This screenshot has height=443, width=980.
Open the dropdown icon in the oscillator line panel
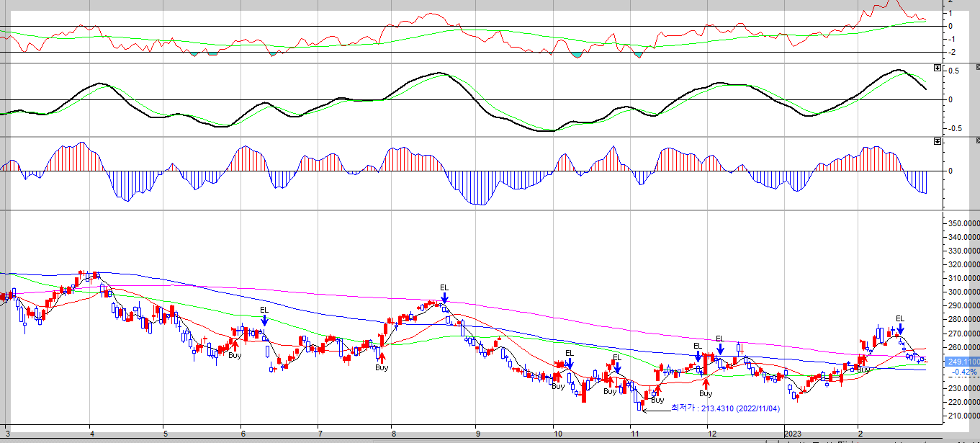(937, 68)
